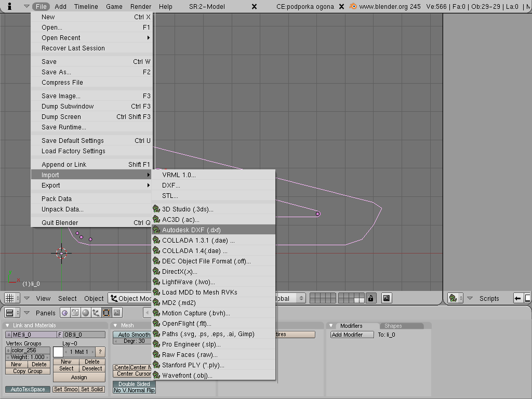
Task: Click the Deselect button
Action: pos(92,368)
